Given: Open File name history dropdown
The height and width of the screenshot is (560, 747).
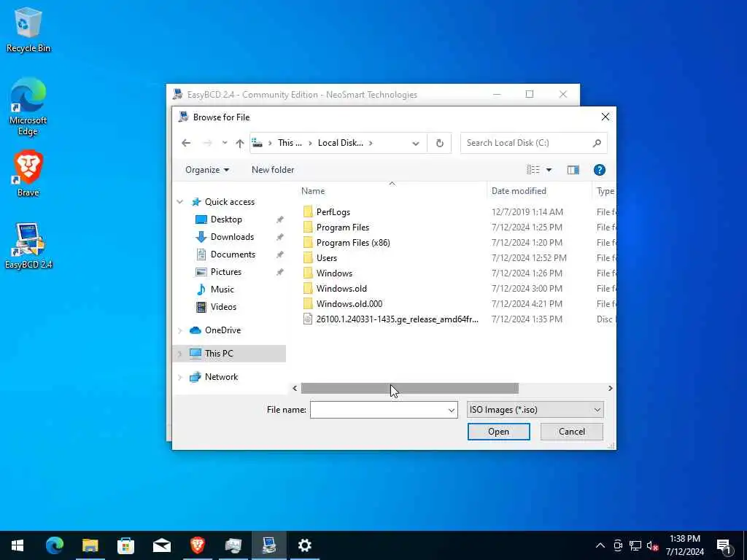Looking at the screenshot, I should pyautogui.click(x=451, y=410).
